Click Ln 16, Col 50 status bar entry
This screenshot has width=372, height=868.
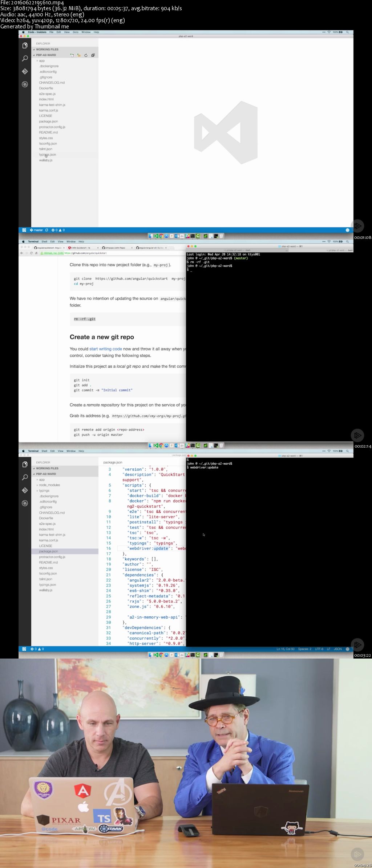286,649
